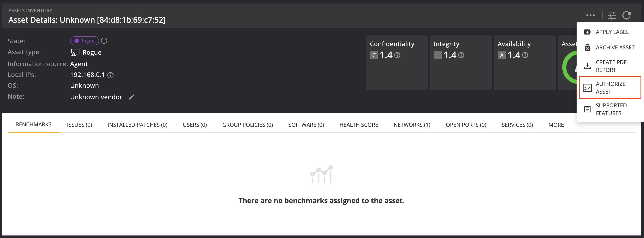The height and width of the screenshot is (238, 644).
Task: Switch to the Issues (0) tab
Action: click(x=79, y=125)
